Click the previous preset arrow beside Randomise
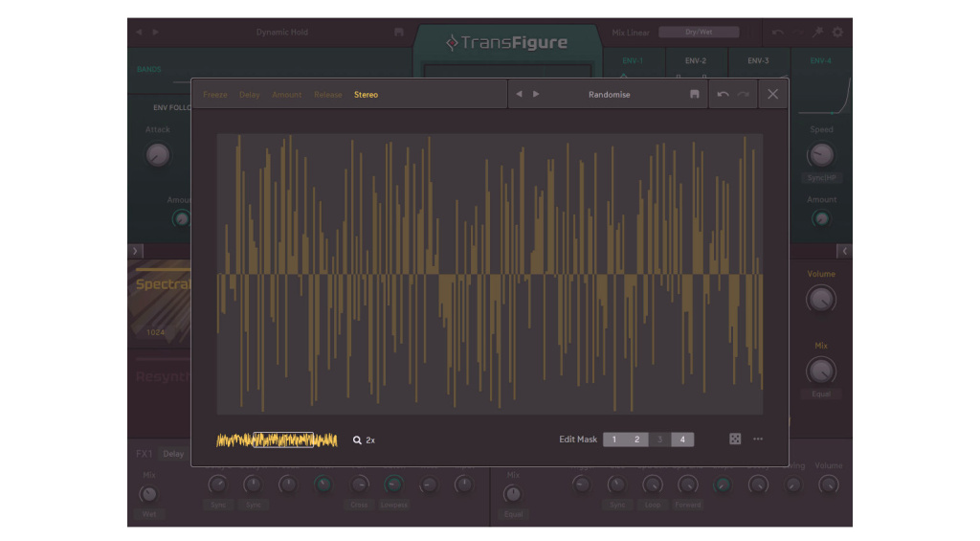 pos(520,95)
